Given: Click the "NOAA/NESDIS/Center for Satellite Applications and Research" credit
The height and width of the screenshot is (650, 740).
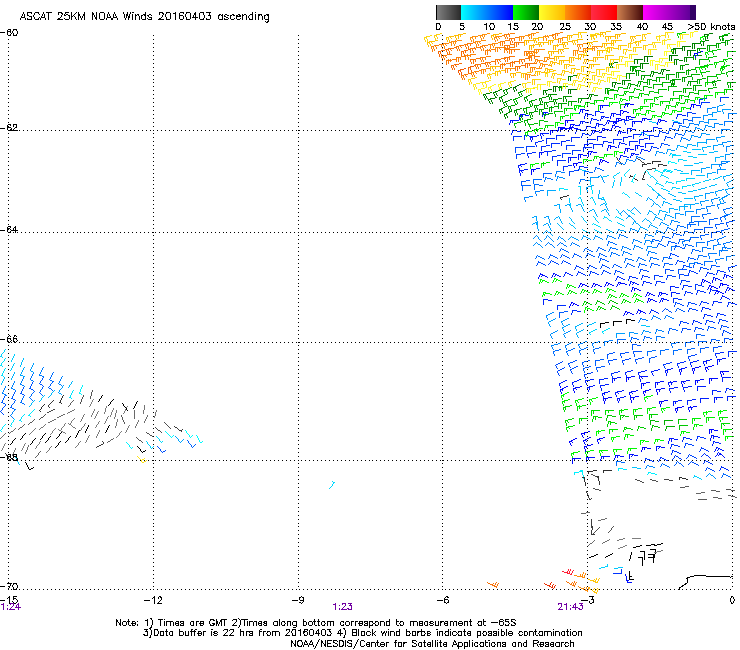Looking at the screenshot, I should click(432, 644).
